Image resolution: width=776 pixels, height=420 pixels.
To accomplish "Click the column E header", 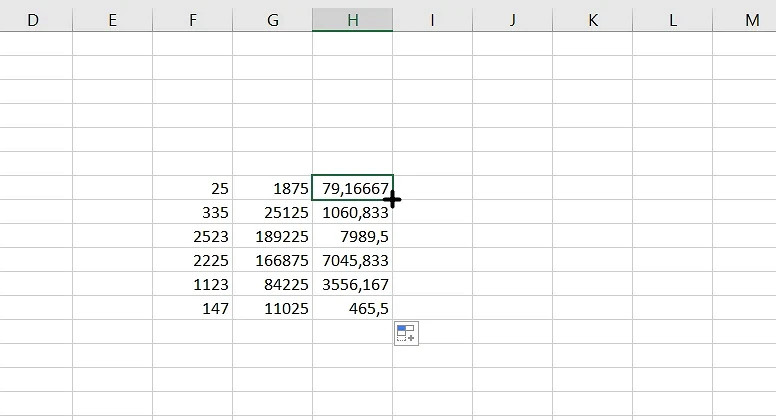I will (112, 19).
